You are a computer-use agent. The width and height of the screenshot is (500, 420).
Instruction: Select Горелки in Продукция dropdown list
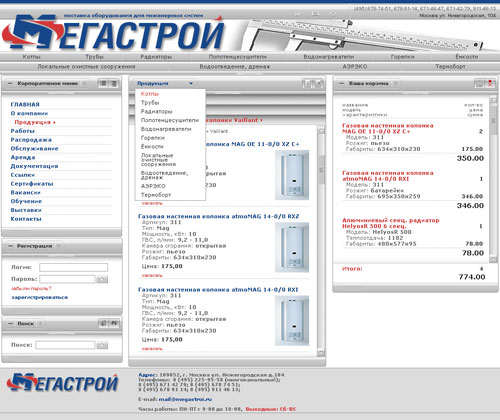[153, 138]
